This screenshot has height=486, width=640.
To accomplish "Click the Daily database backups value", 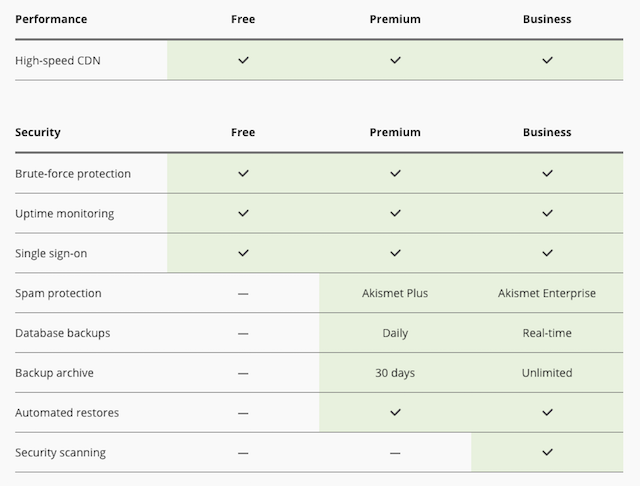I will pos(395,333).
